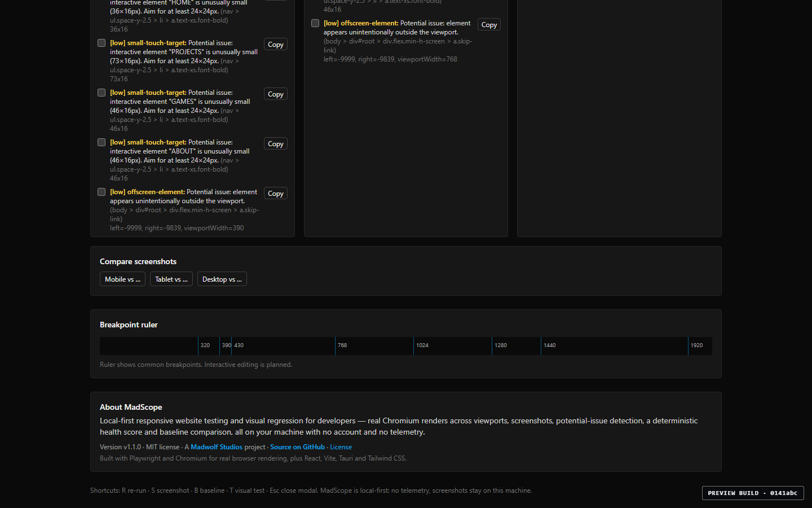The height and width of the screenshot is (508, 812).
Task: Copy the offscreen-element issue for viewportWidth=768
Action: (489, 25)
